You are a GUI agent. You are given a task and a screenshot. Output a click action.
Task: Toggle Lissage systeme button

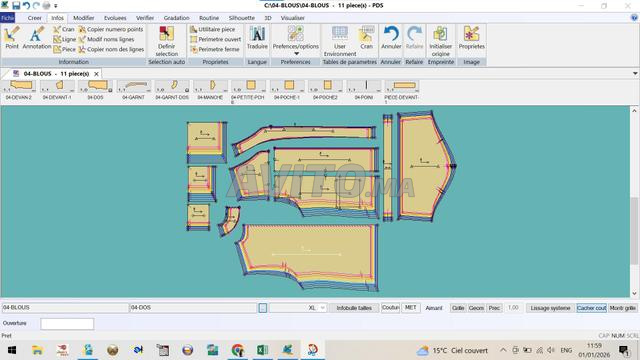[550, 308]
